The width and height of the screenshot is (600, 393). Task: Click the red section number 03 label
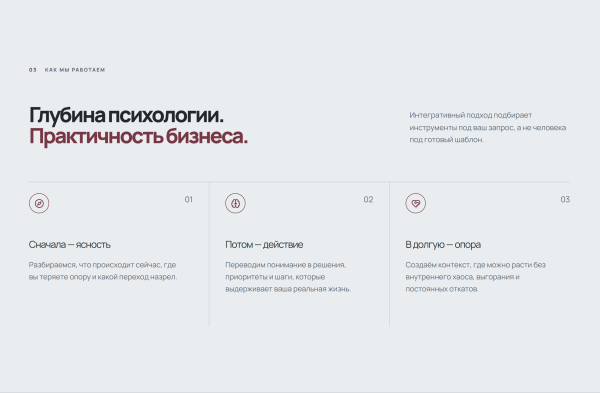[33, 70]
